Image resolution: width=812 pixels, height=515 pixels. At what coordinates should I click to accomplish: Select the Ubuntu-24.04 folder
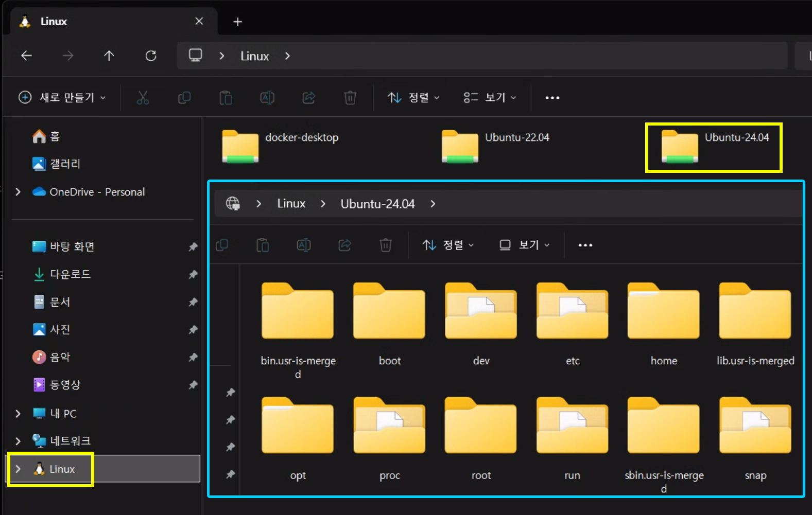tap(715, 146)
